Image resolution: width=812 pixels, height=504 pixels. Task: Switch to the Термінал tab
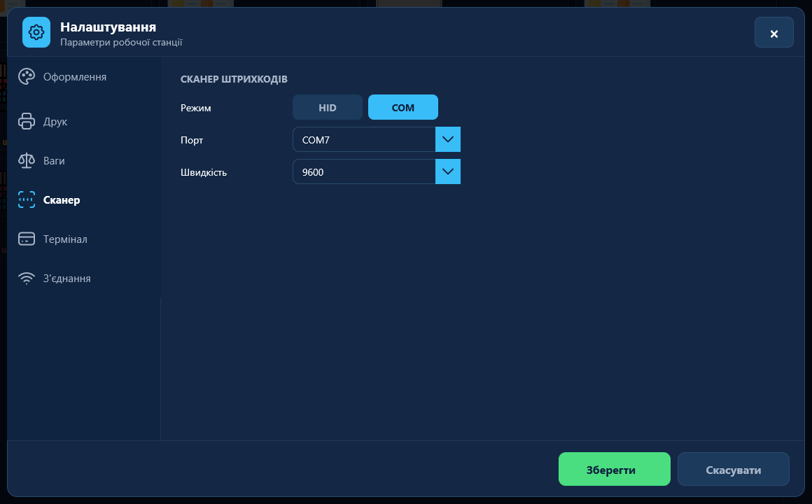pyautogui.click(x=84, y=239)
